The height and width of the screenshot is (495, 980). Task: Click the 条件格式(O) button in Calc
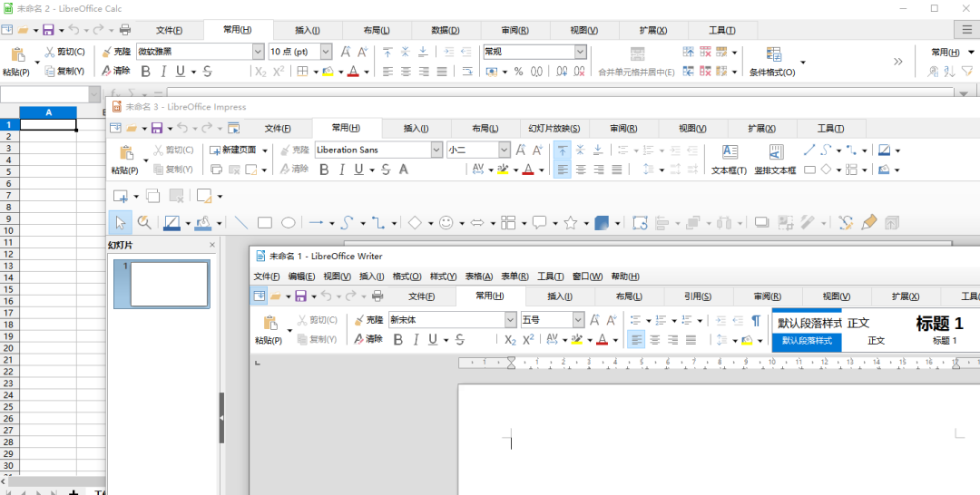point(773,61)
